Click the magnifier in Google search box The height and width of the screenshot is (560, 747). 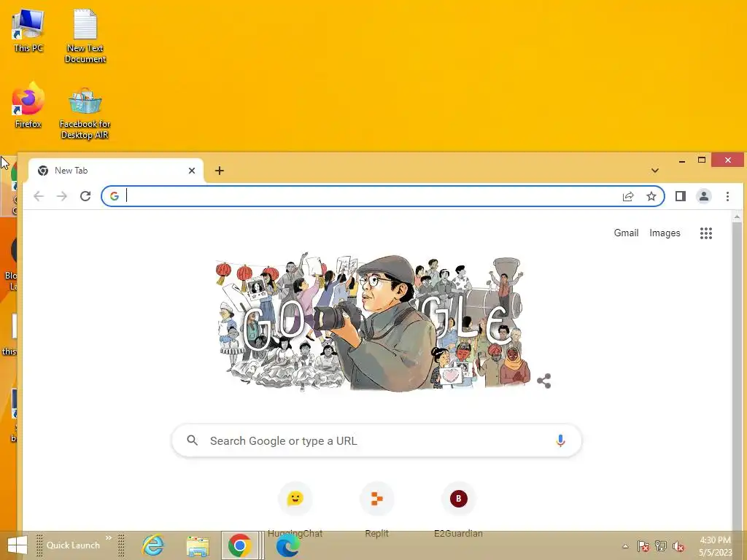tap(192, 440)
